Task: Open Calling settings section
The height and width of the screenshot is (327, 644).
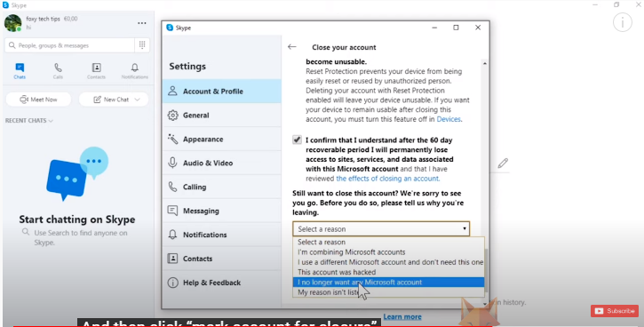Action: click(222, 187)
